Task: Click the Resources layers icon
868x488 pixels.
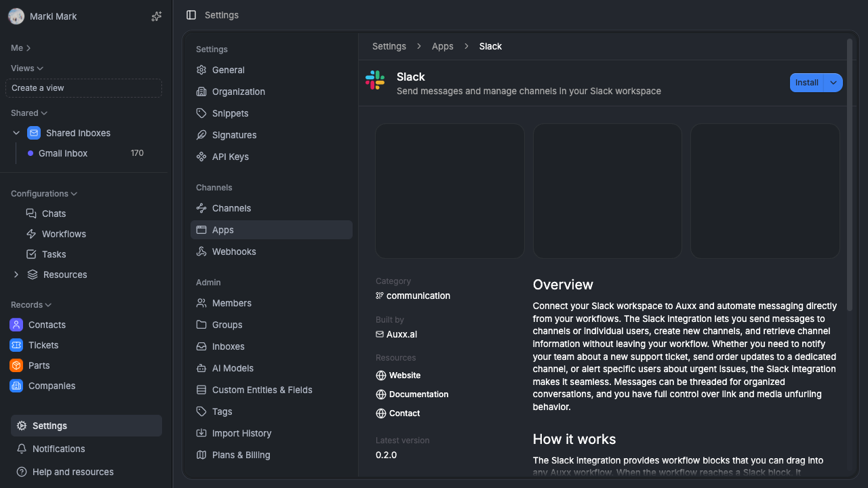Action: click(x=33, y=274)
